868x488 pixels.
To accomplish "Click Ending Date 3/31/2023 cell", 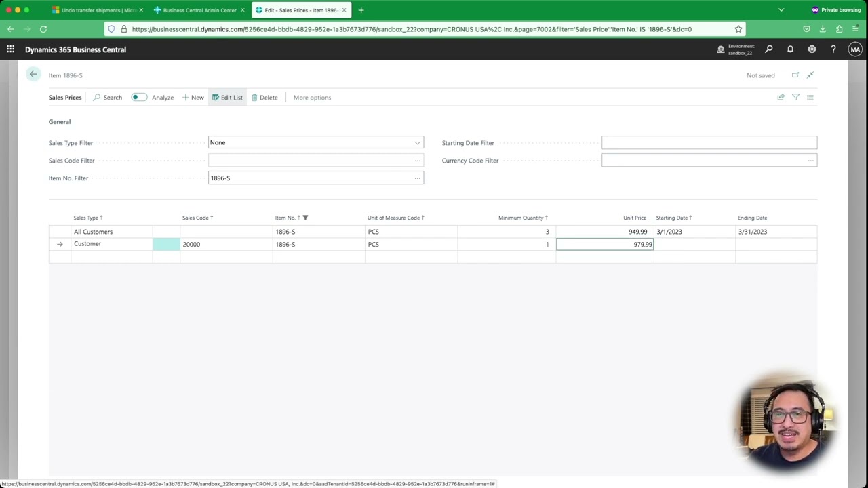I will tap(776, 232).
